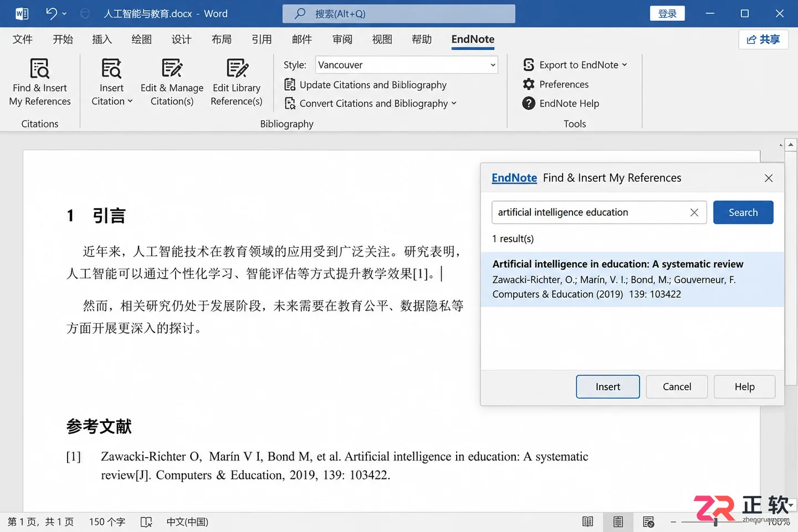This screenshot has width=798, height=532.
Task: Click the 登录 sign-in button
Action: [x=667, y=13]
